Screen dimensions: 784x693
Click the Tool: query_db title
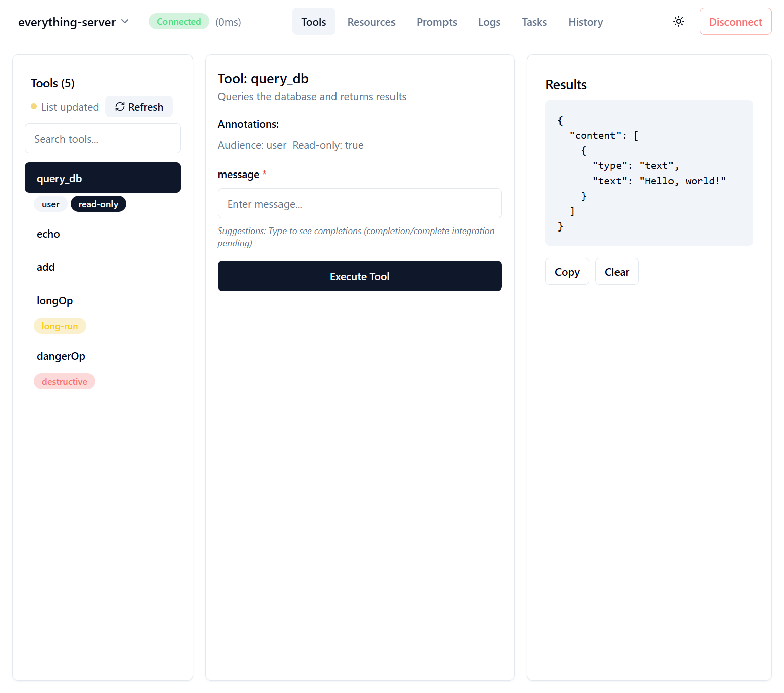click(x=263, y=78)
